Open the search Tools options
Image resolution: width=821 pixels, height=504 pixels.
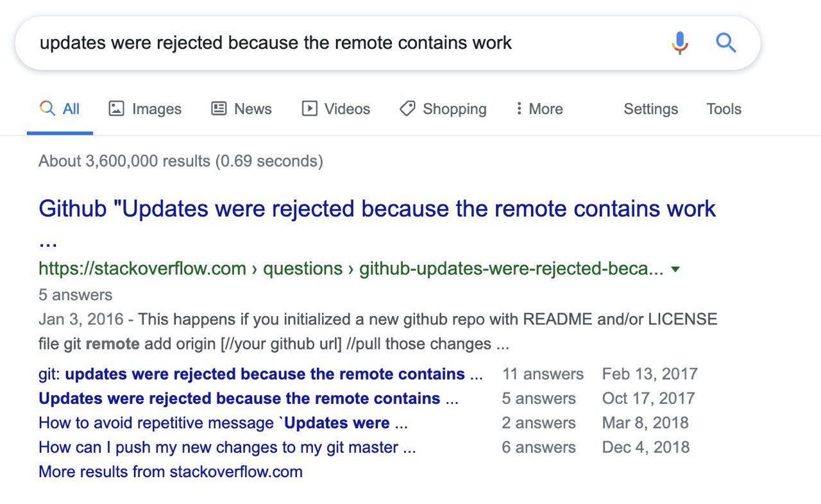tap(724, 109)
